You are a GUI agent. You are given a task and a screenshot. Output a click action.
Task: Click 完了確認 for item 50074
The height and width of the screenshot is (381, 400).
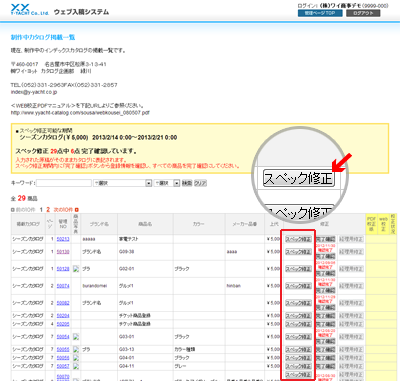325,290
